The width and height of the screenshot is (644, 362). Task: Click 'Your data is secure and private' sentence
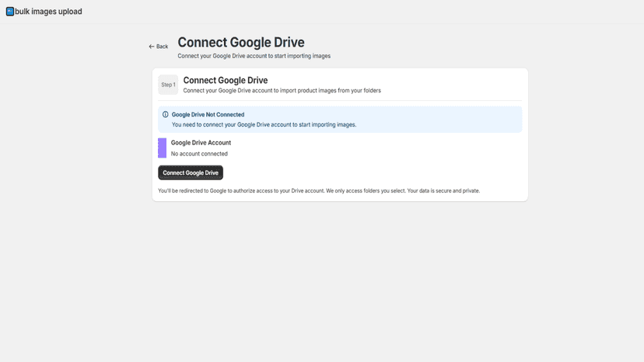[443, 191]
